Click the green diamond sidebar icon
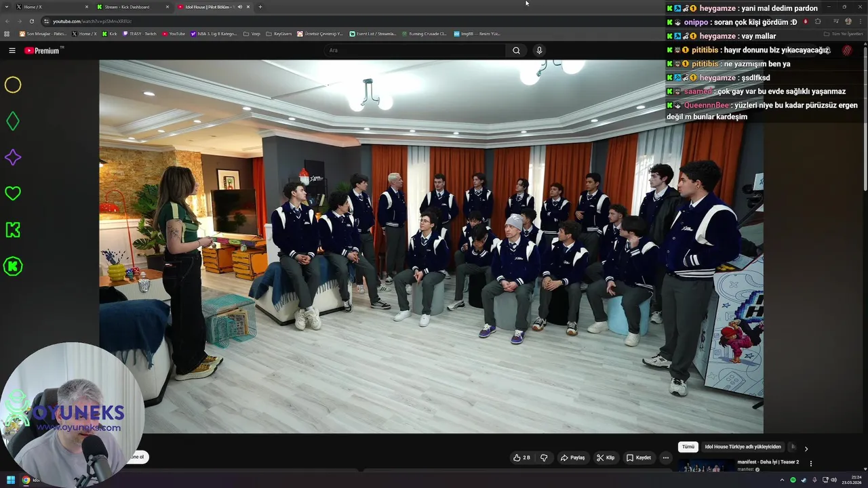 [x=13, y=121]
